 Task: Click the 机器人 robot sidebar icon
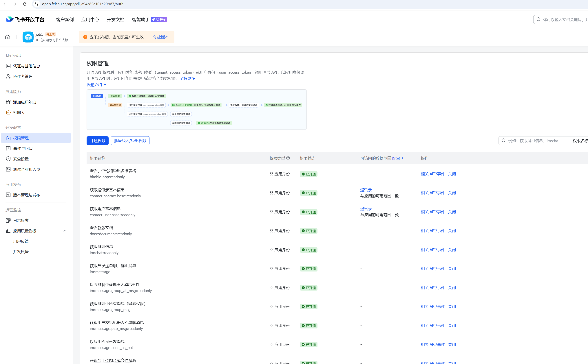click(8, 112)
